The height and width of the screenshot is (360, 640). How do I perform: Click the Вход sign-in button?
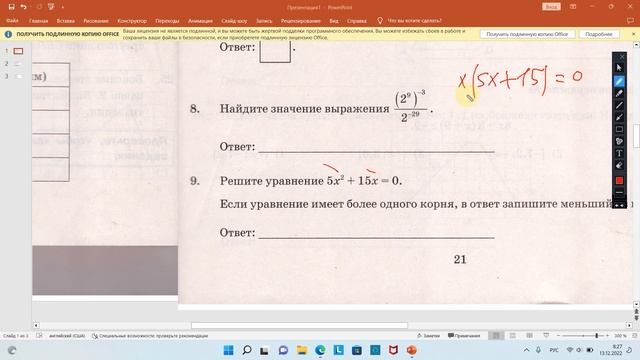click(x=551, y=7)
